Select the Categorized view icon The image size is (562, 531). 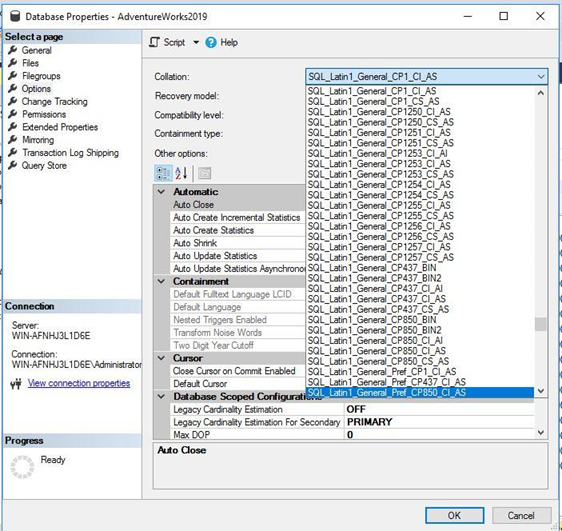pyautogui.click(x=163, y=173)
